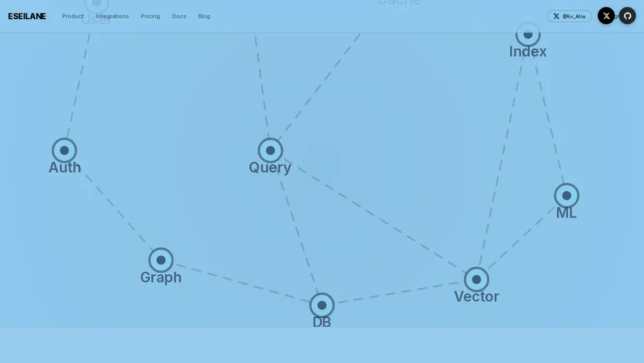Image resolution: width=644 pixels, height=363 pixels.
Task: Visit the Blog page
Action: click(x=204, y=16)
